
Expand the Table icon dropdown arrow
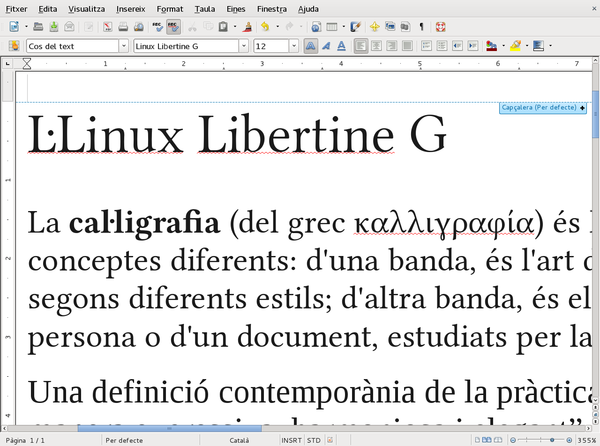tap(343, 27)
